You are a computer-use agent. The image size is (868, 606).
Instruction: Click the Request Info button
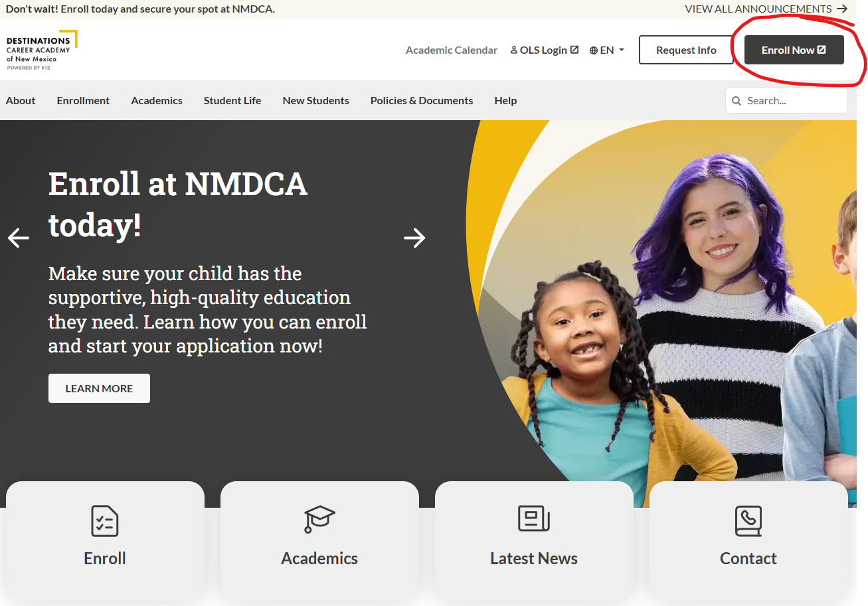[x=686, y=50]
